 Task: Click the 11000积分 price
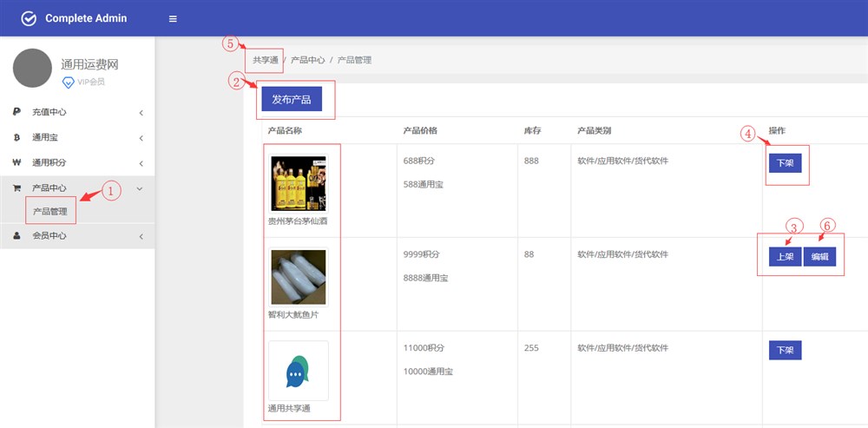(x=424, y=348)
